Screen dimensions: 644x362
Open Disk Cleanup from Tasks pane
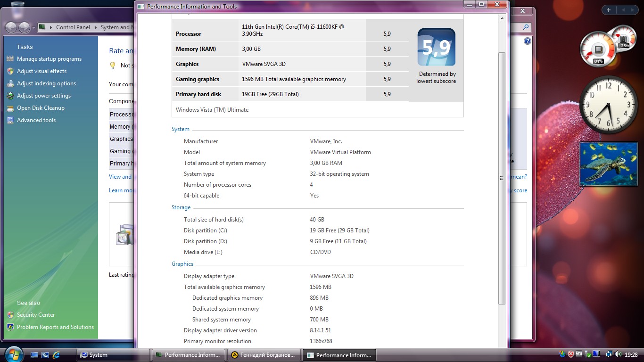click(41, 108)
